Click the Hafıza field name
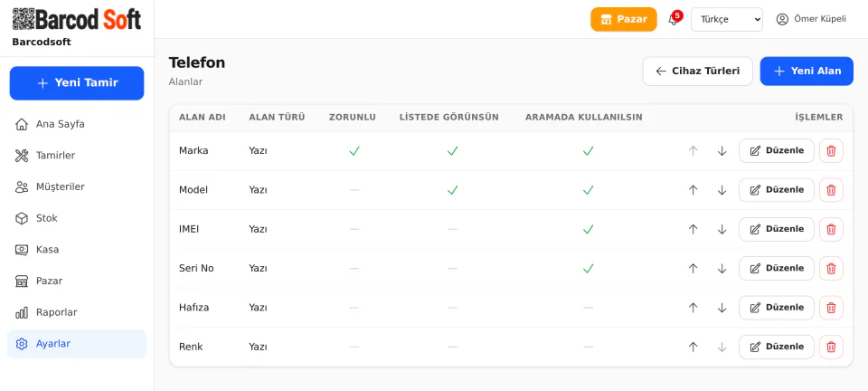Image resolution: width=868 pixels, height=391 pixels. coord(193,308)
